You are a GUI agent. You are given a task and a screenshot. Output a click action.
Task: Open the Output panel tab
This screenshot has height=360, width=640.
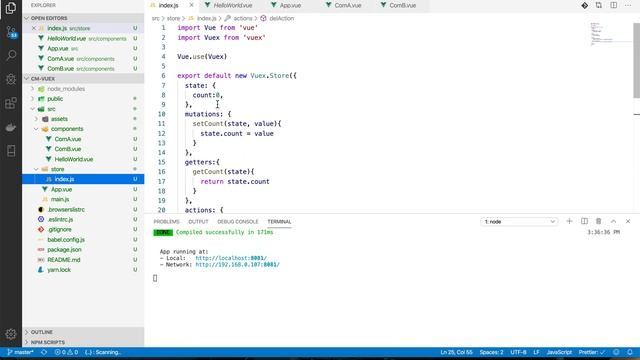tap(198, 222)
